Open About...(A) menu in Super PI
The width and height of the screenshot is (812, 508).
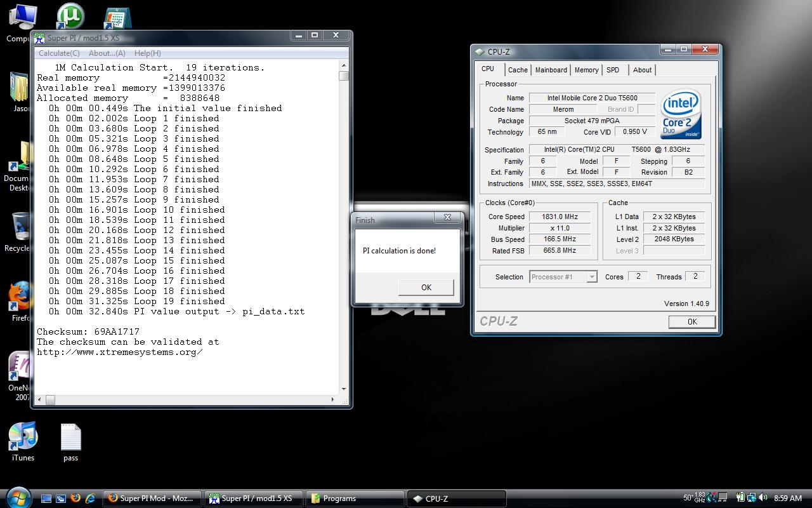(x=107, y=53)
